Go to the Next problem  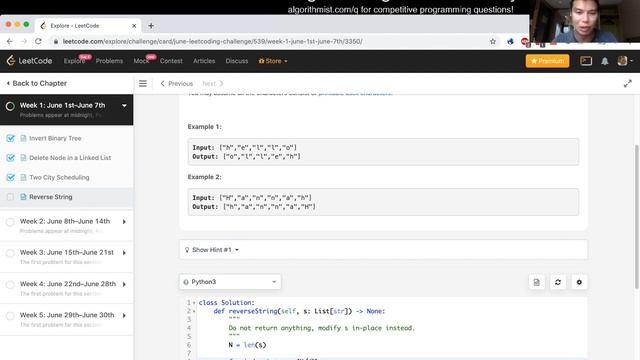click(x=213, y=83)
